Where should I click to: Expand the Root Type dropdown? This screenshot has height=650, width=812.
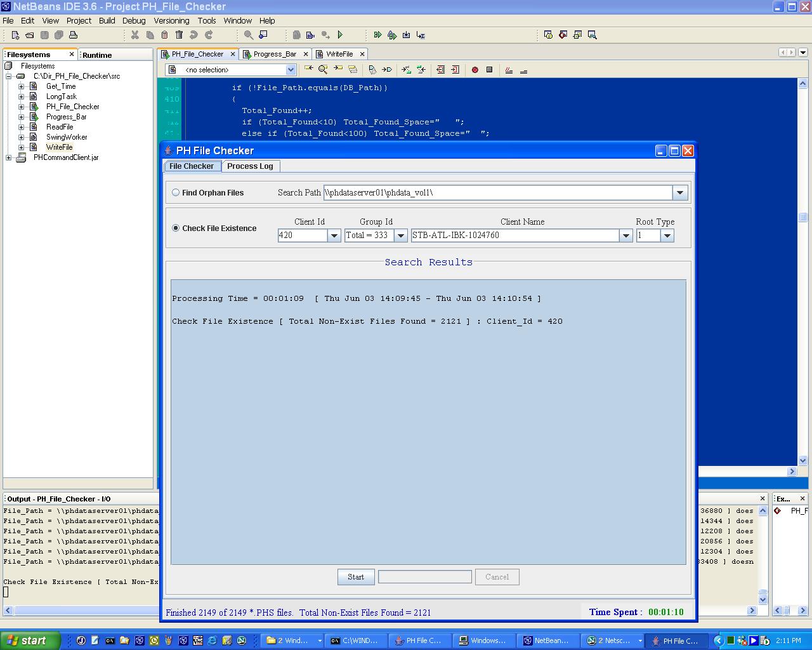pos(667,235)
